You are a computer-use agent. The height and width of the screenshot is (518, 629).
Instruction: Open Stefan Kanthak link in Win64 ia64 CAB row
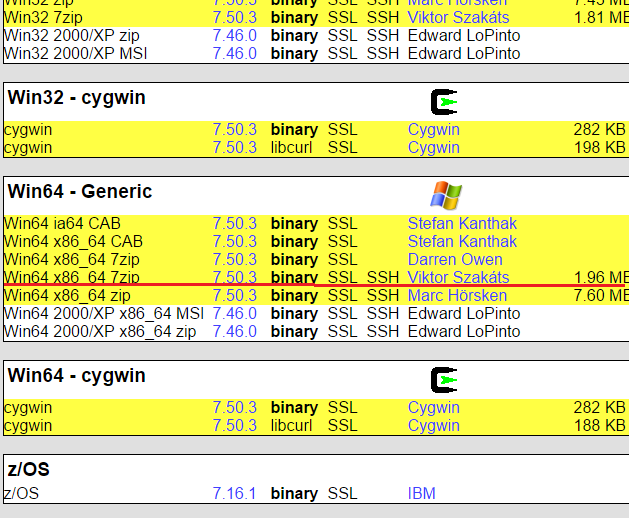point(462,223)
